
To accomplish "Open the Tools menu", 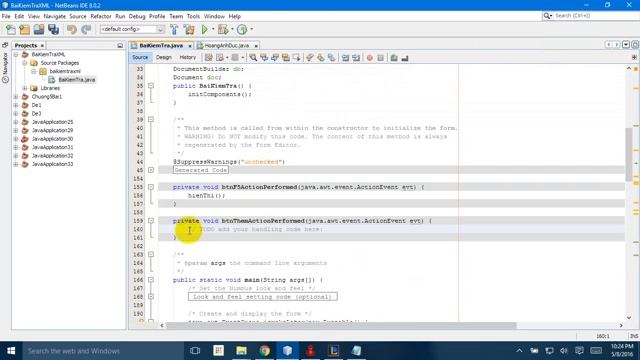I will [193, 16].
